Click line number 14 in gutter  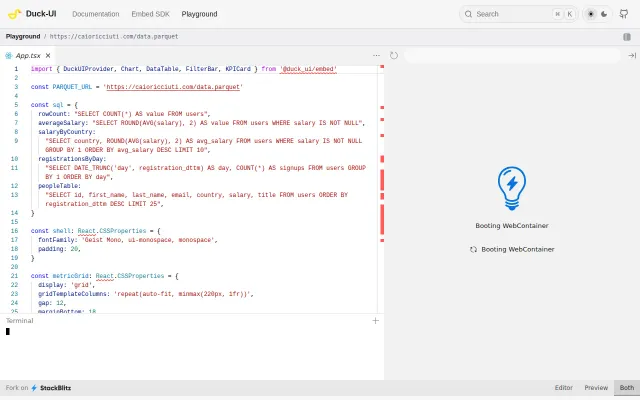pyautogui.click(x=15, y=213)
